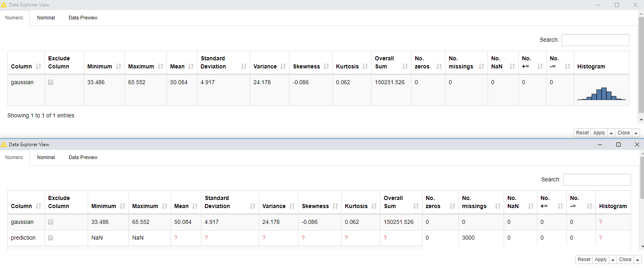
Task: Tick the exclude checkbox for the prediction row
Action: (x=51, y=238)
